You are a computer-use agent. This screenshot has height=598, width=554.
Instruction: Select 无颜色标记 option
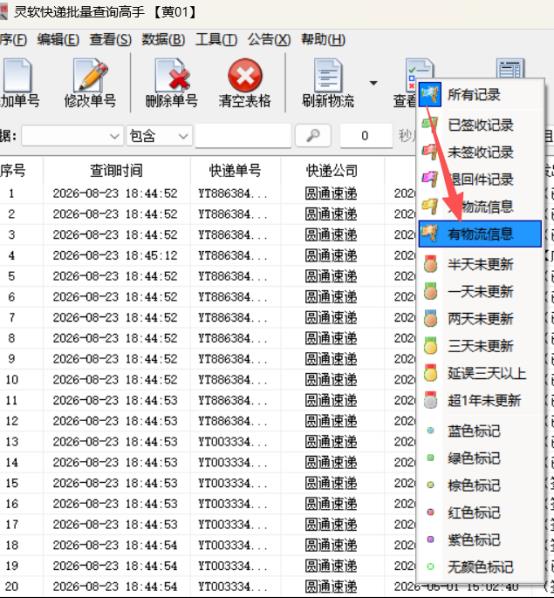(480, 567)
